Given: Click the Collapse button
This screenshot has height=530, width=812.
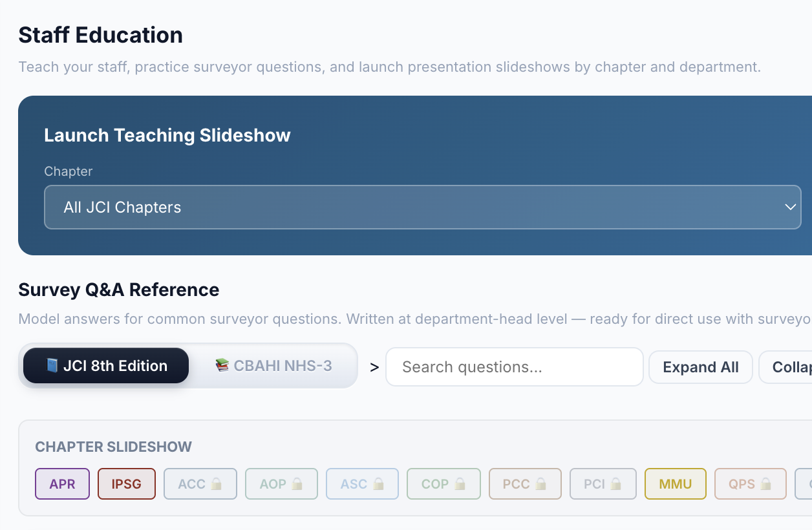Looking at the screenshot, I should click(789, 367).
